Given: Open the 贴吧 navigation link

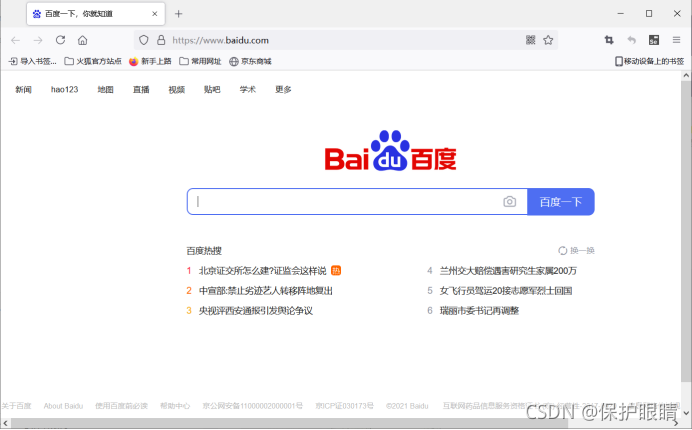Looking at the screenshot, I should tap(212, 90).
